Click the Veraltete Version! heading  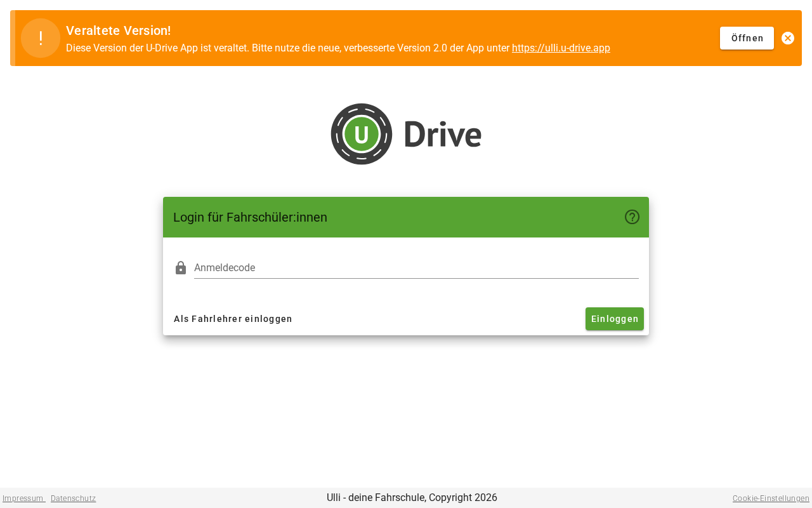tap(119, 30)
